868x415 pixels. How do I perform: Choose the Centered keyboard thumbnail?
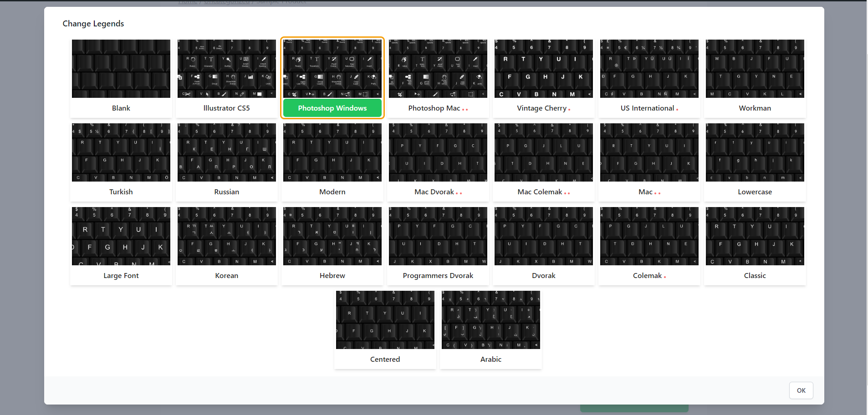click(x=385, y=320)
